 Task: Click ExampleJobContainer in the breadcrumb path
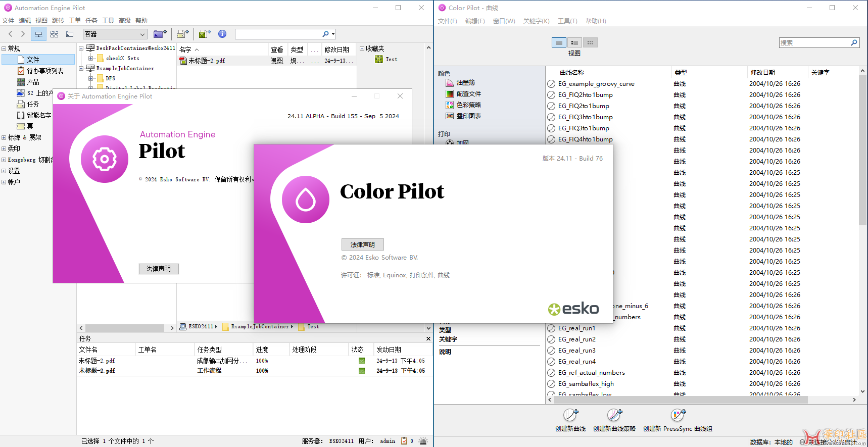260,327
